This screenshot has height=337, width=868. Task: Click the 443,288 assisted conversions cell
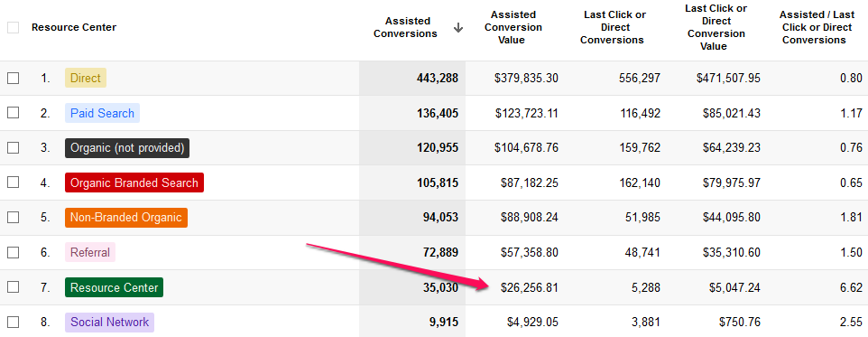pos(438,79)
